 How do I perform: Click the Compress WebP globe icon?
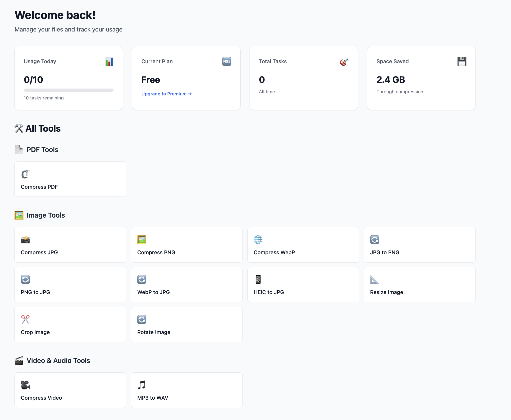coord(258,240)
